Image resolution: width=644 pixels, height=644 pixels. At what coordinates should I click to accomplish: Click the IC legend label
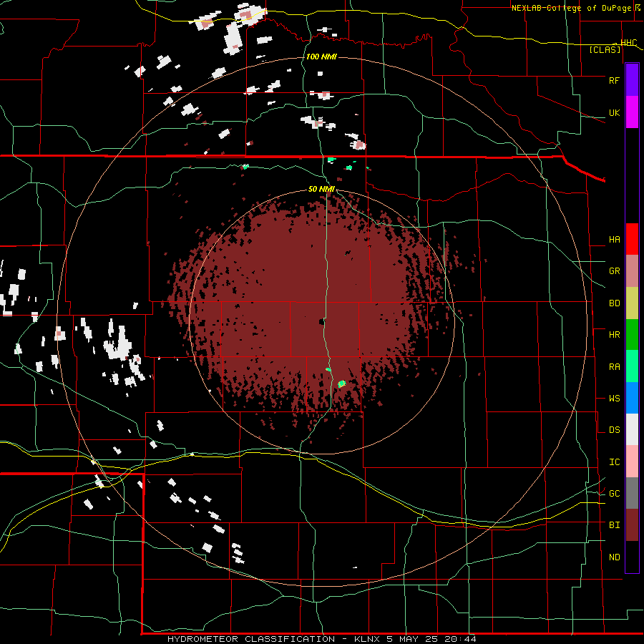[614, 462]
